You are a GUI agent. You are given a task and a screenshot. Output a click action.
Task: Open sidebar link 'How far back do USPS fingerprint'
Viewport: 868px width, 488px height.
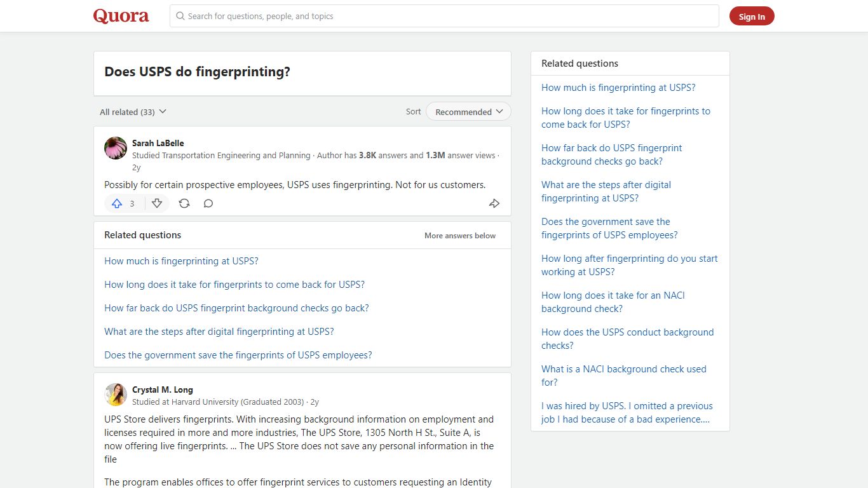tap(612, 154)
